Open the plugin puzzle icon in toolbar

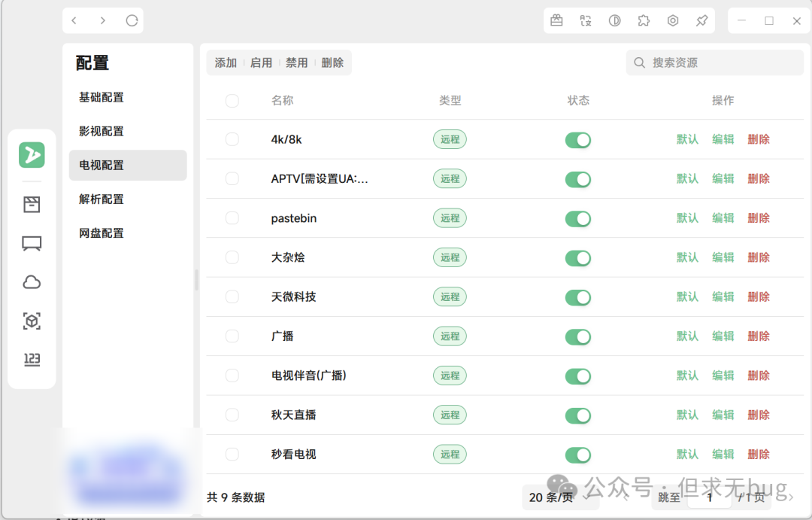644,21
